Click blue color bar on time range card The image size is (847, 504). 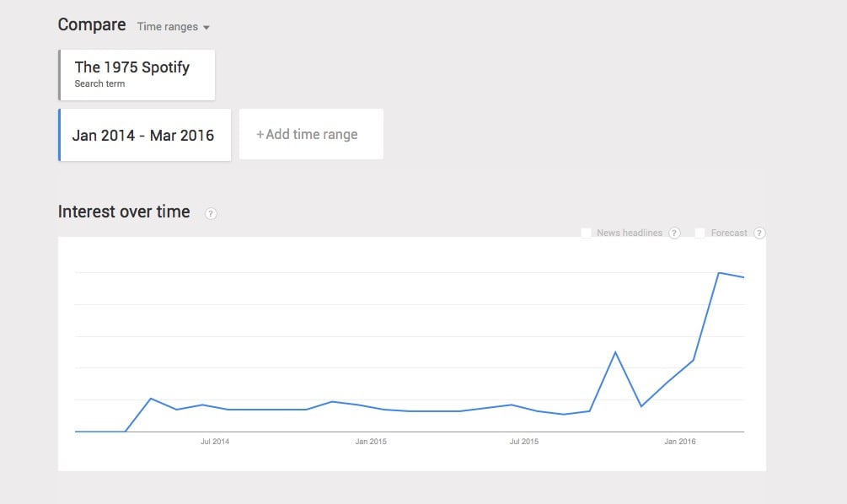pos(60,135)
